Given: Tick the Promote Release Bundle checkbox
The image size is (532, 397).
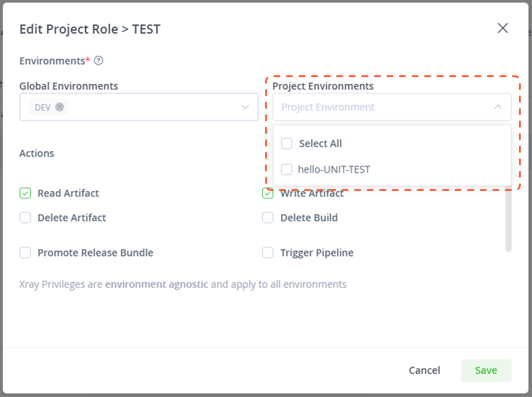Looking at the screenshot, I should click(25, 253).
